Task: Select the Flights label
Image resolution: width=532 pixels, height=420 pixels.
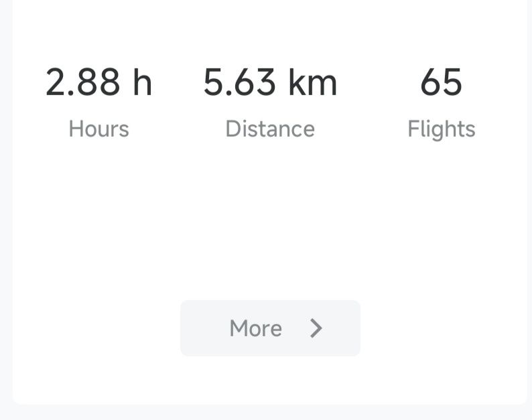Action: pos(441,129)
